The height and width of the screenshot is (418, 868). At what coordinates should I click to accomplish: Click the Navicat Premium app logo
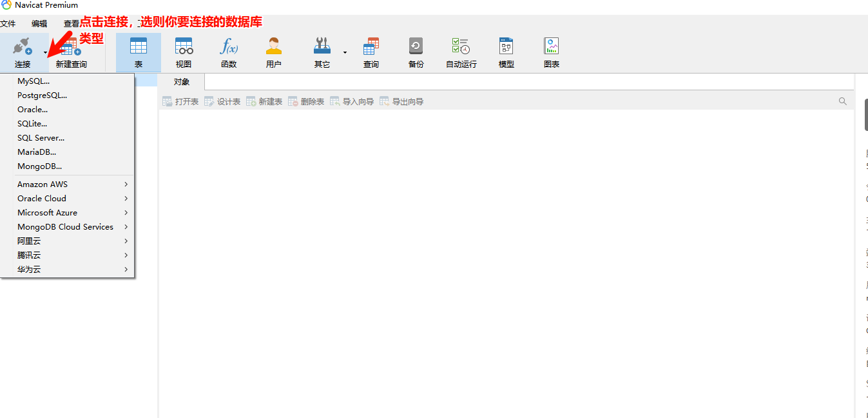(6, 5)
